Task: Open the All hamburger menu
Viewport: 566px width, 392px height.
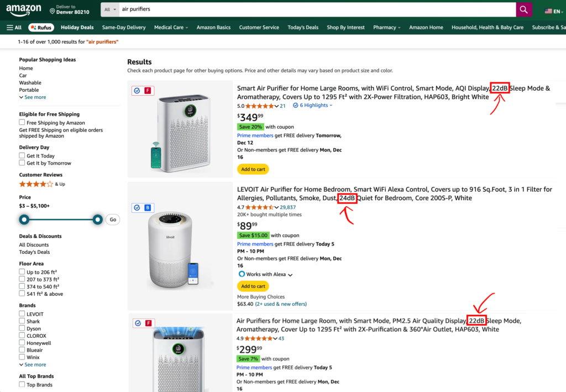Action: click(x=14, y=27)
